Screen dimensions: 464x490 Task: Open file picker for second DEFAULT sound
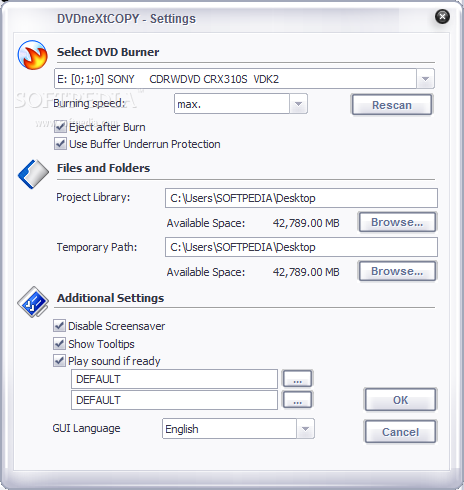[298, 400]
